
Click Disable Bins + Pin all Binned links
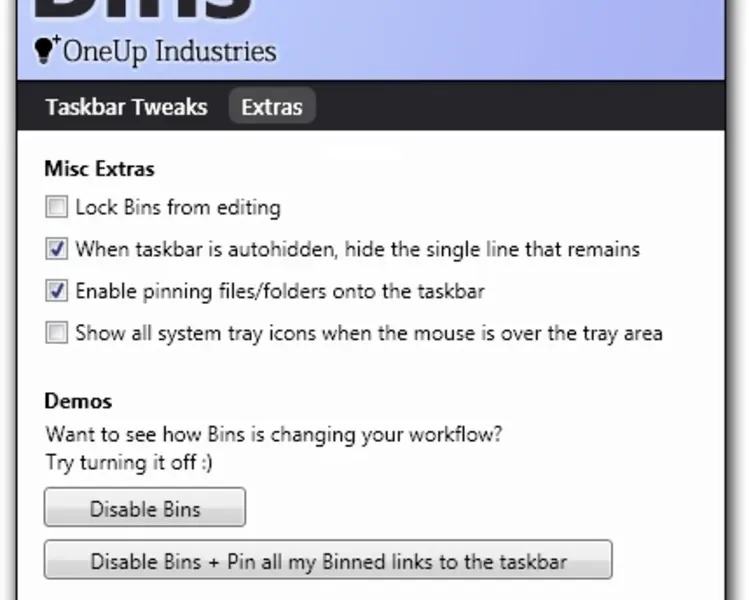point(328,560)
